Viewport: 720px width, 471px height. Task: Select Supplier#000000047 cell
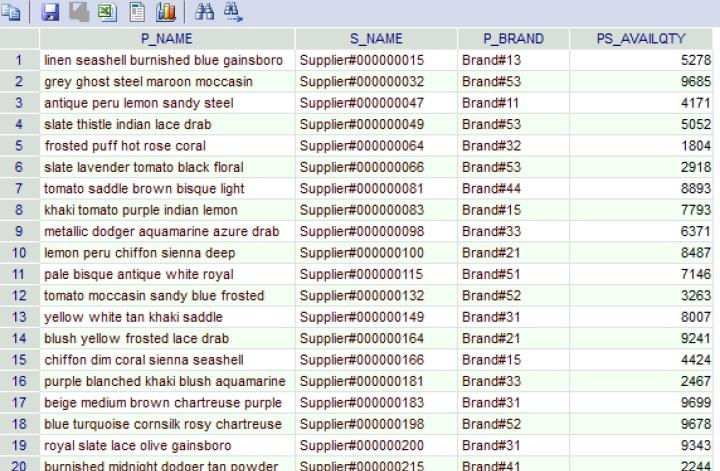click(x=376, y=103)
